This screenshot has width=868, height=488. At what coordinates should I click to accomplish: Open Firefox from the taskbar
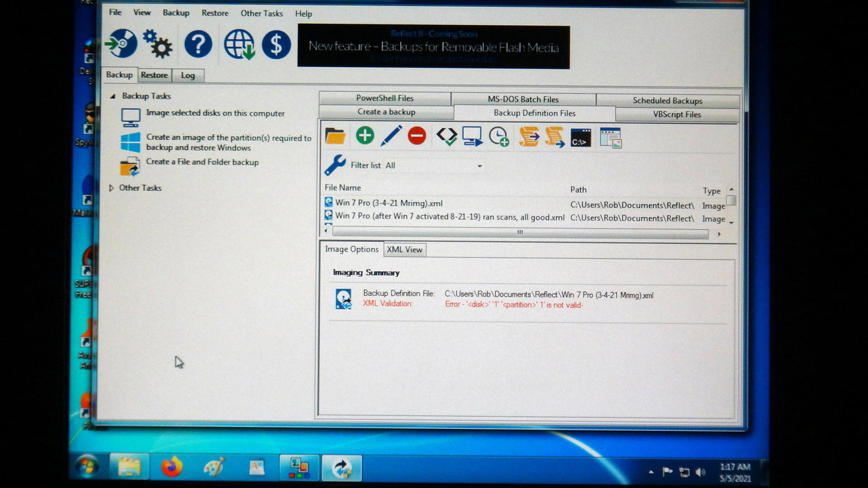coord(172,467)
